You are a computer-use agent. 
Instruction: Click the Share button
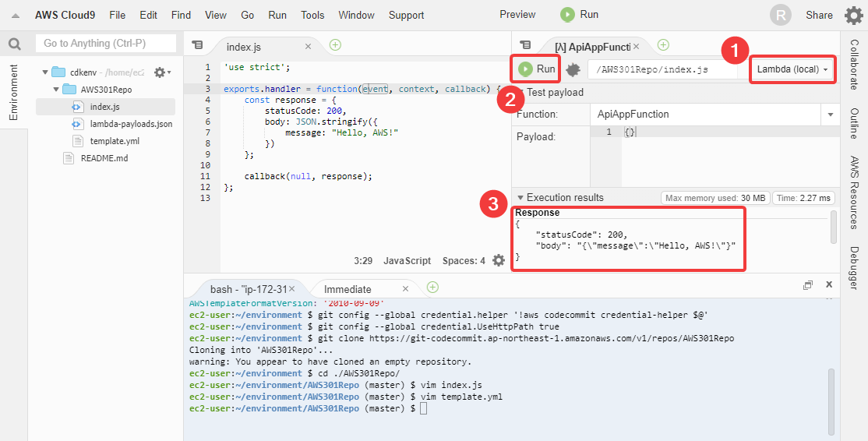[x=819, y=15]
